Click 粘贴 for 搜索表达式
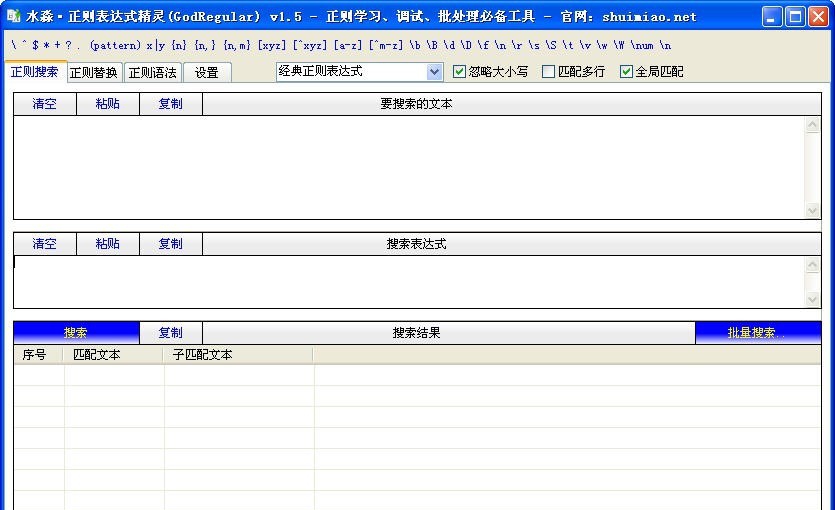The width and height of the screenshot is (835, 510). [x=108, y=244]
